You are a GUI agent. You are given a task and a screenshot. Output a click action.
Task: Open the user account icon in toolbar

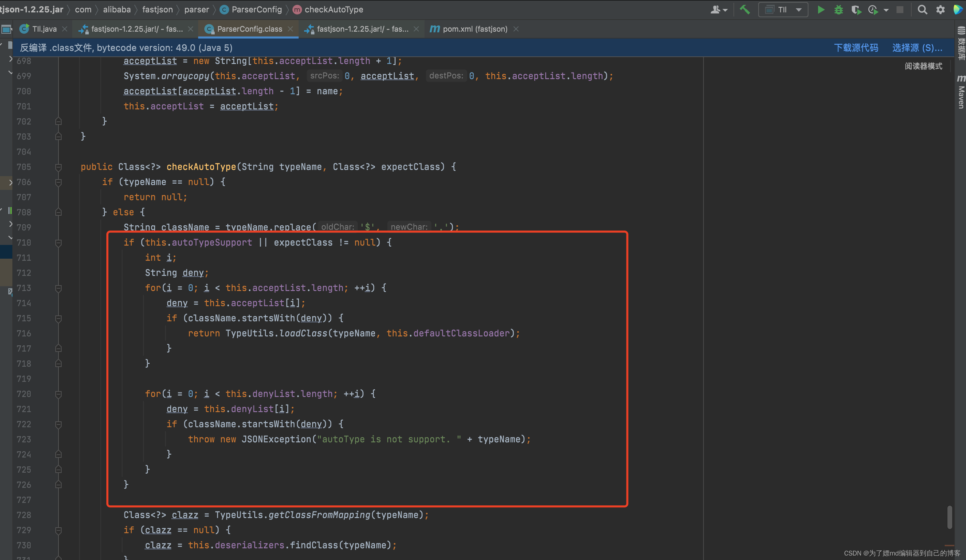pos(715,10)
